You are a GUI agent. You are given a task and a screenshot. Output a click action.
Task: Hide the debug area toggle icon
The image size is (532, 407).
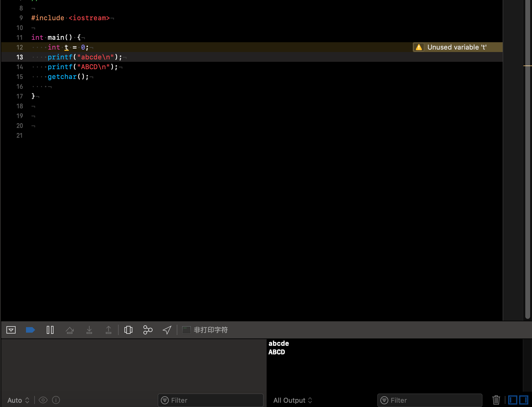coord(11,330)
